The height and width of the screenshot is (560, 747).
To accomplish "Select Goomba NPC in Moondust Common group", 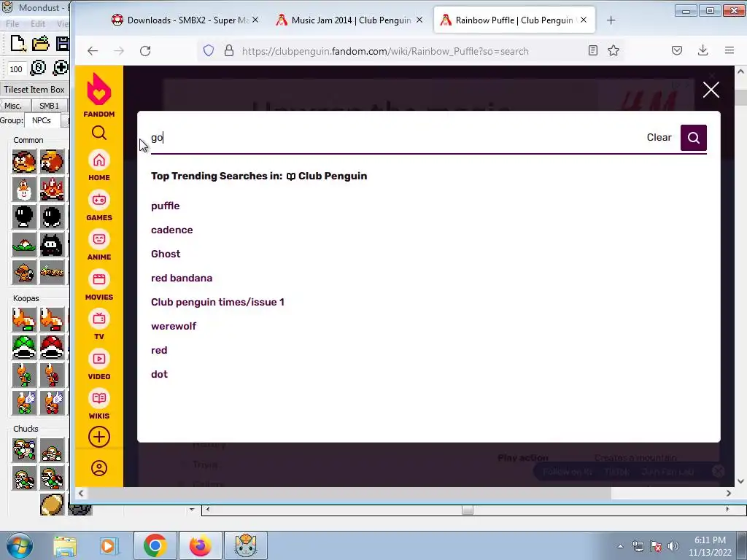I will pyautogui.click(x=24, y=161).
